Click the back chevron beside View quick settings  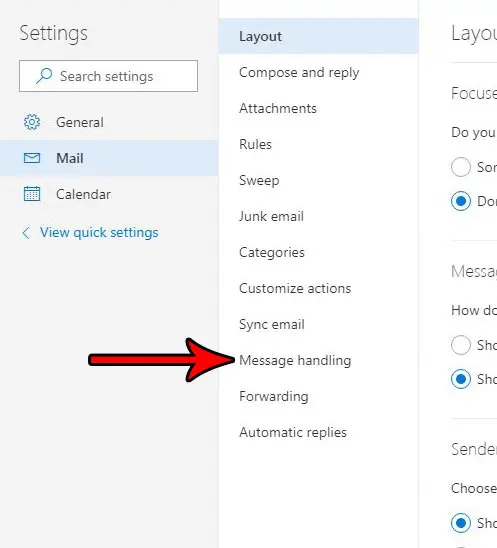tap(26, 233)
